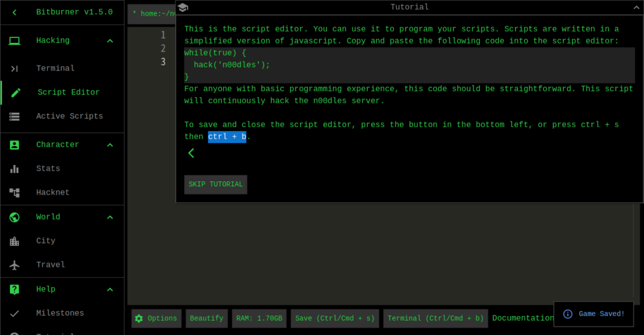
Task: Click the RAM: 1.70GB button
Action: click(259, 319)
